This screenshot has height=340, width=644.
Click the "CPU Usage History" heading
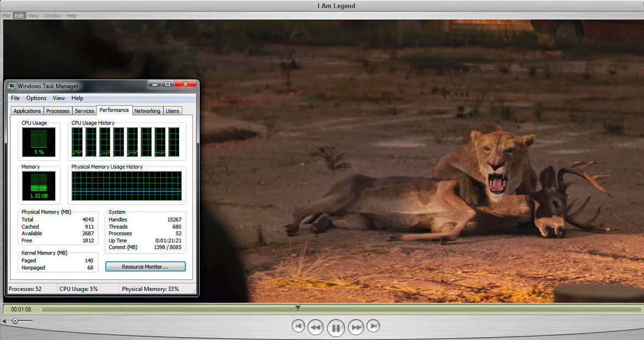[x=93, y=123]
